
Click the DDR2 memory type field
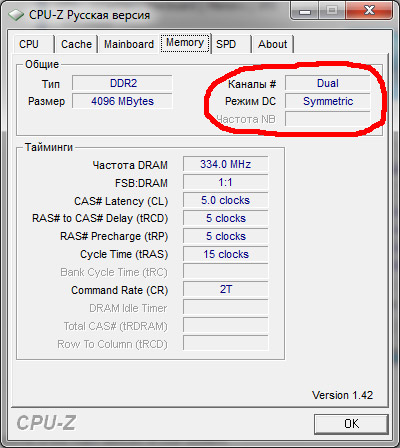[x=122, y=83]
